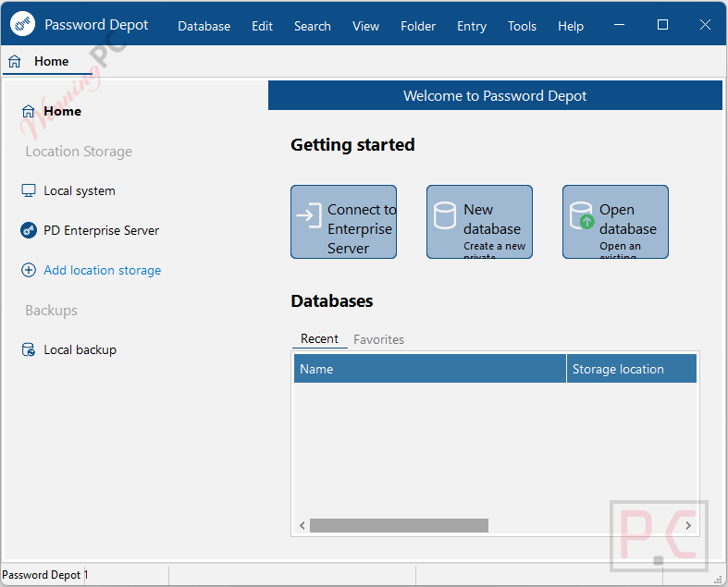Click the New database tile

[479, 222]
